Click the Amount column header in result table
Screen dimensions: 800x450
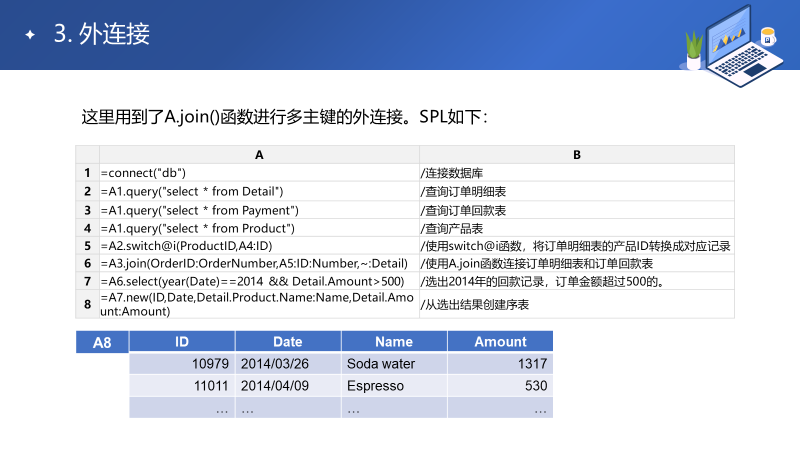(501, 341)
